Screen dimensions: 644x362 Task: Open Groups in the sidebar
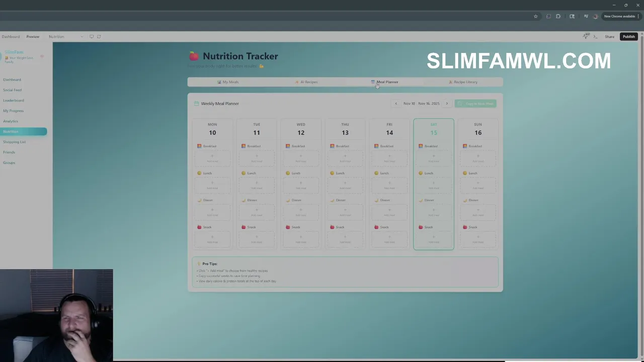point(9,162)
